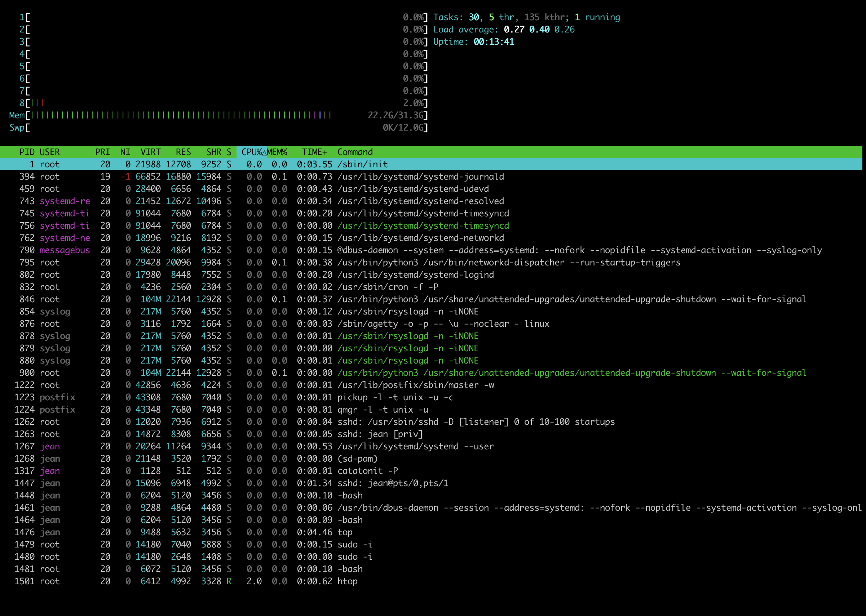
Task: Select the running htop process row
Action: coord(431,581)
